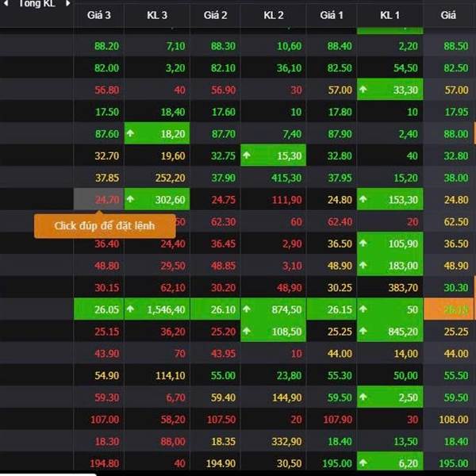476x476 pixels.
Task: Select price cell 32.70
Action: [98, 155]
